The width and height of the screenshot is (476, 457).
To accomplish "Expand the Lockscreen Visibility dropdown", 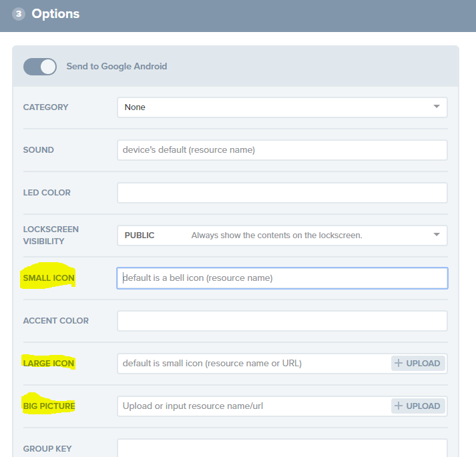I will coord(282,236).
